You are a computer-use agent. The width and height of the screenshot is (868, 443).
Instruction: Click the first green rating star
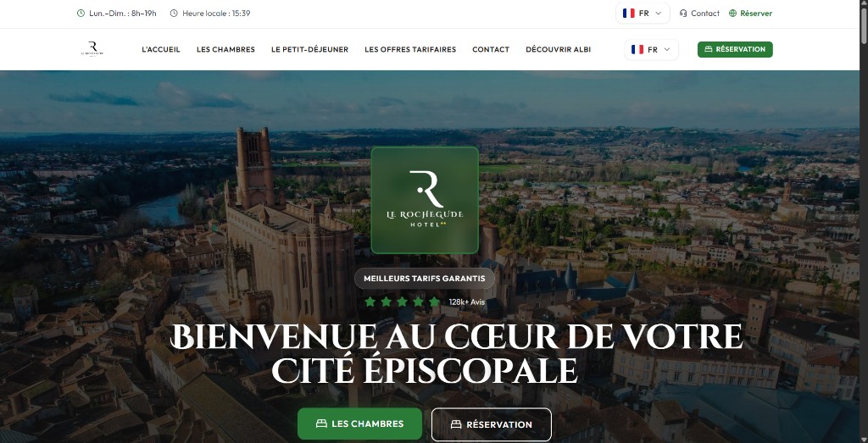point(370,302)
